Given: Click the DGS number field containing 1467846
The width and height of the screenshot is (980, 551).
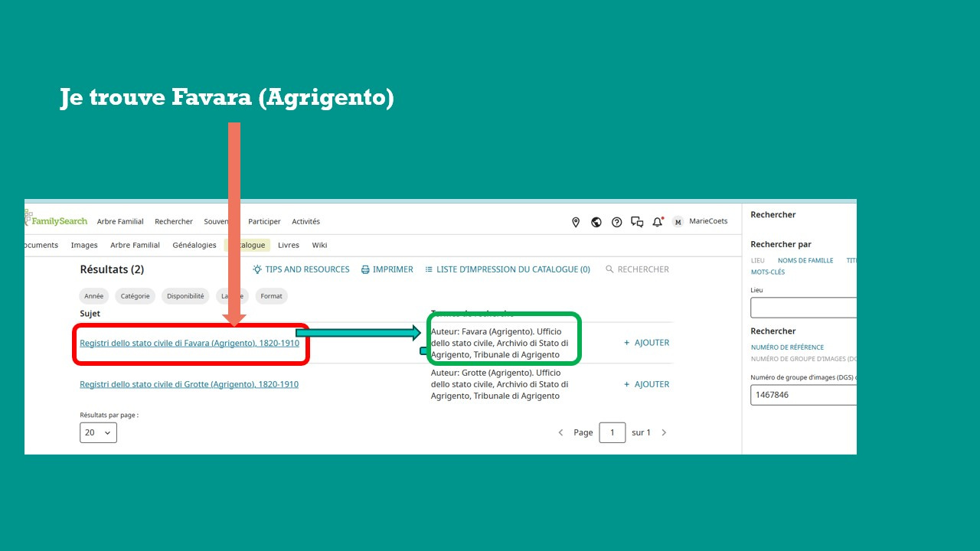Looking at the screenshot, I should 803,395.
